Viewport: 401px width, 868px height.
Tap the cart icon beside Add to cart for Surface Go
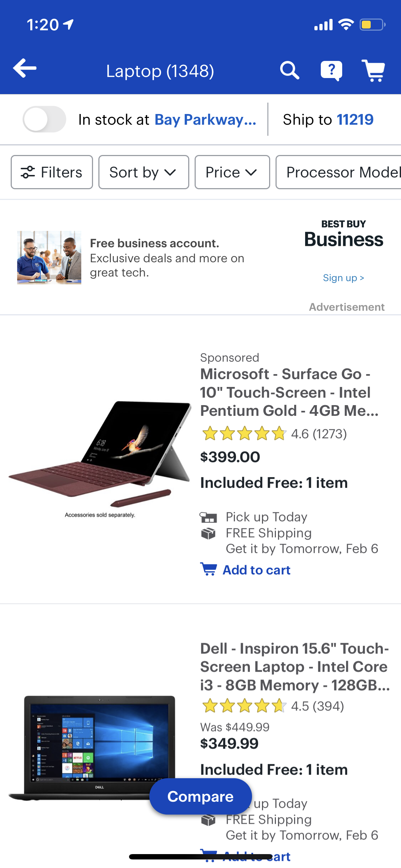(209, 569)
